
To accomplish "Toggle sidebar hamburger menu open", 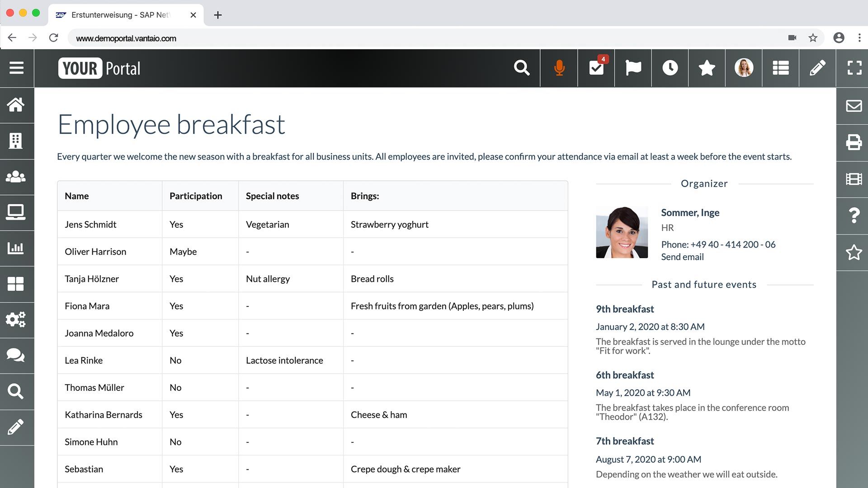I will pyautogui.click(x=17, y=67).
